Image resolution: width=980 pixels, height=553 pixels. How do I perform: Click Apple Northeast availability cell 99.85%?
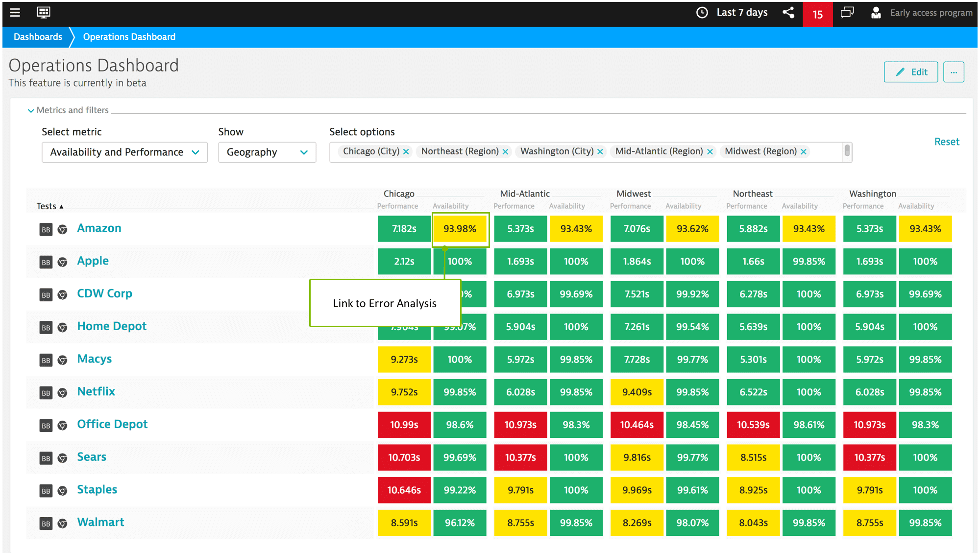pyautogui.click(x=809, y=262)
